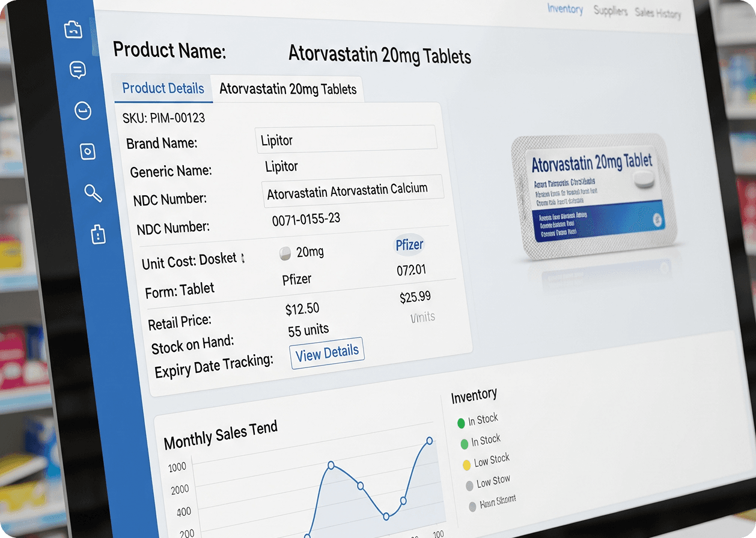756x538 pixels.
Task: Open the Suppliers nav item
Action: point(611,11)
